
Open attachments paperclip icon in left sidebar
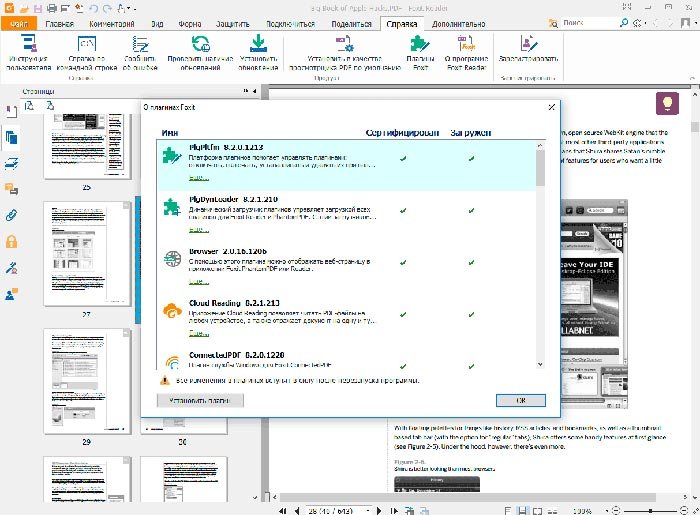11,216
